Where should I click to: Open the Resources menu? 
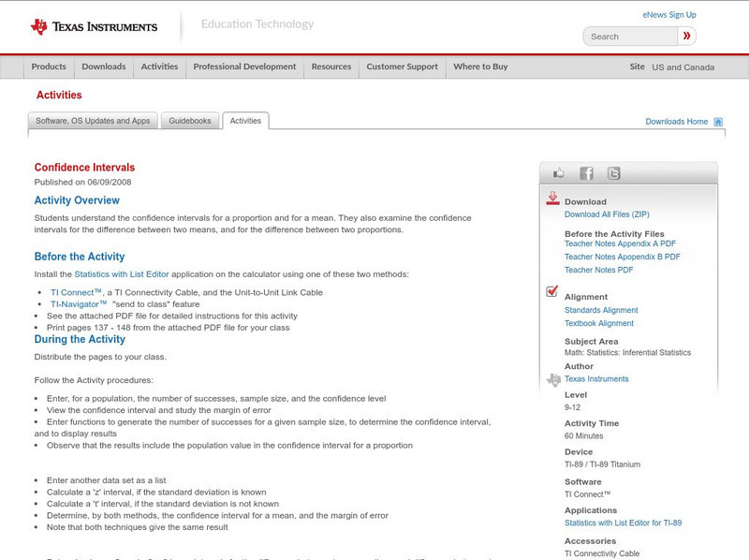(331, 66)
